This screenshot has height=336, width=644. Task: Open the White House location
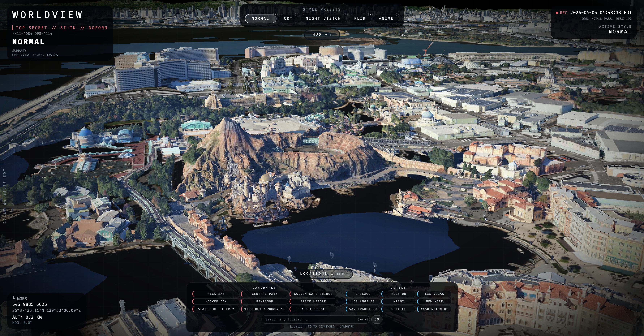tap(313, 309)
